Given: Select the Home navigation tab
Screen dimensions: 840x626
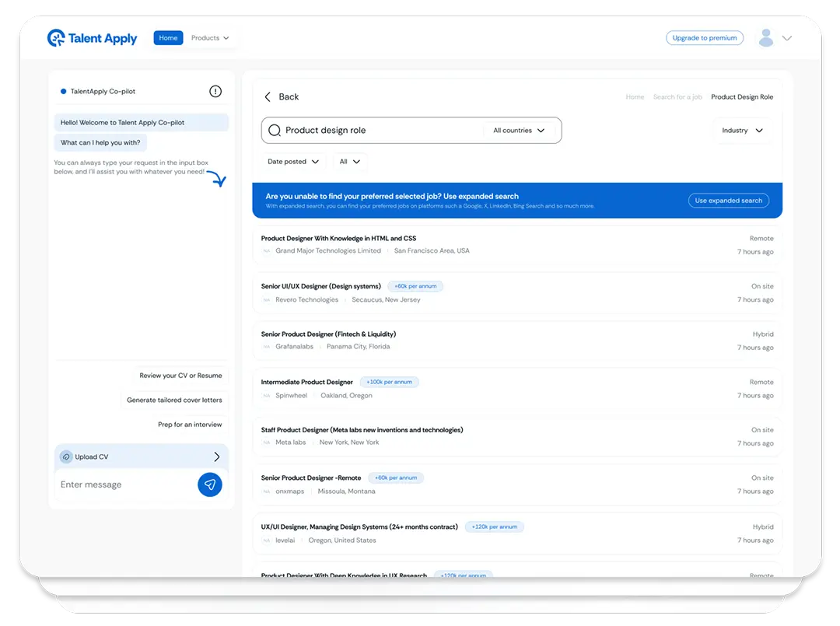Looking at the screenshot, I should (168, 37).
